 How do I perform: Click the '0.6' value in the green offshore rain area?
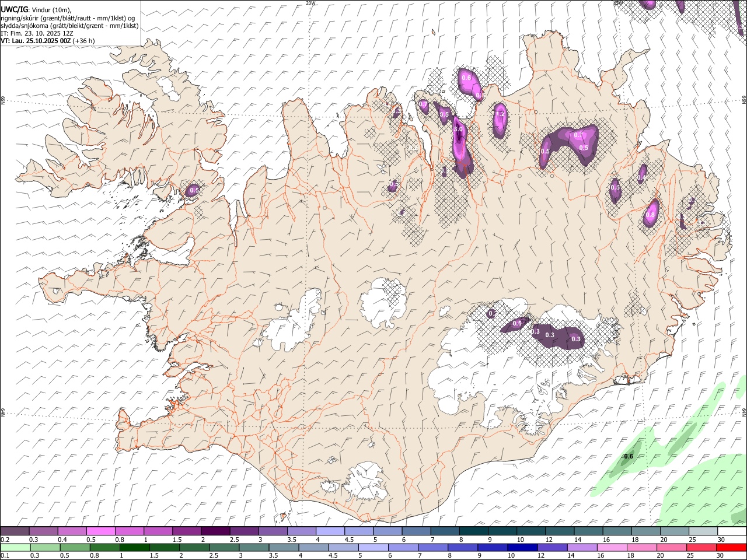629,456
